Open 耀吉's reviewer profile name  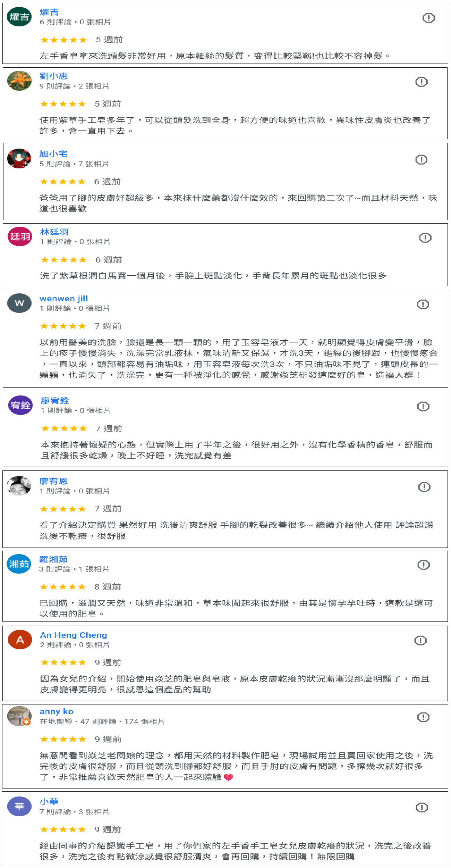pyautogui.click(x=49, y=12)
